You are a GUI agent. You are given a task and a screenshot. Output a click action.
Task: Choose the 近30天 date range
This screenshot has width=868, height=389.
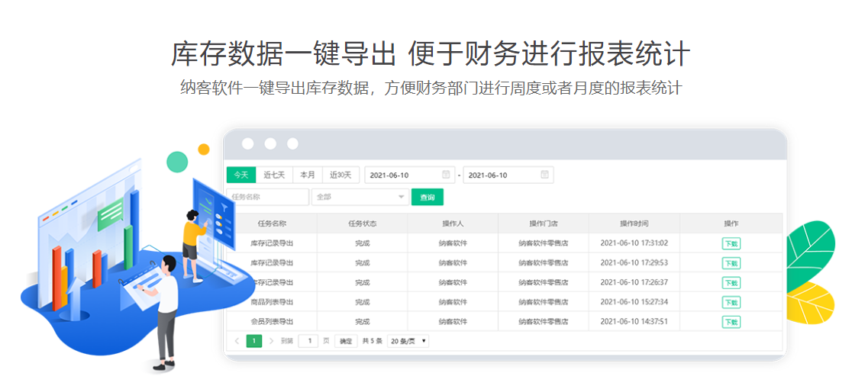click(x=340, y=175)
